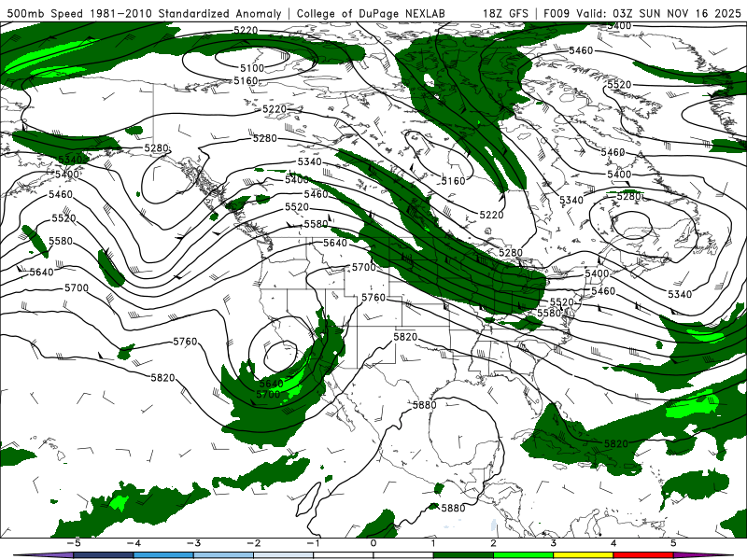Image resolution: width=747 pixels, height=560 pixels.
Task: Click the '500mb Speed 1981-2010 Standardized Anomaly' title
Action: pos(144,13)
